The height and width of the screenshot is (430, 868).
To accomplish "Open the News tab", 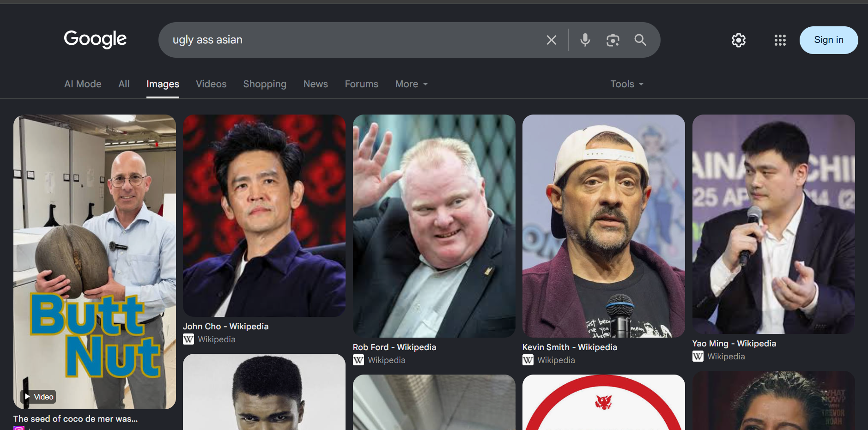I will point(316,84).
